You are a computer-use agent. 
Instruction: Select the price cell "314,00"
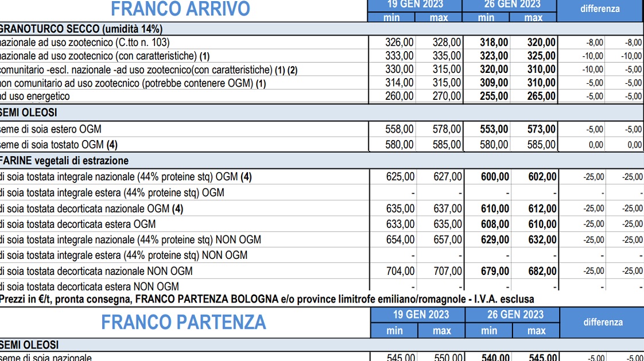pyautogui.click(x=399, y=83)
